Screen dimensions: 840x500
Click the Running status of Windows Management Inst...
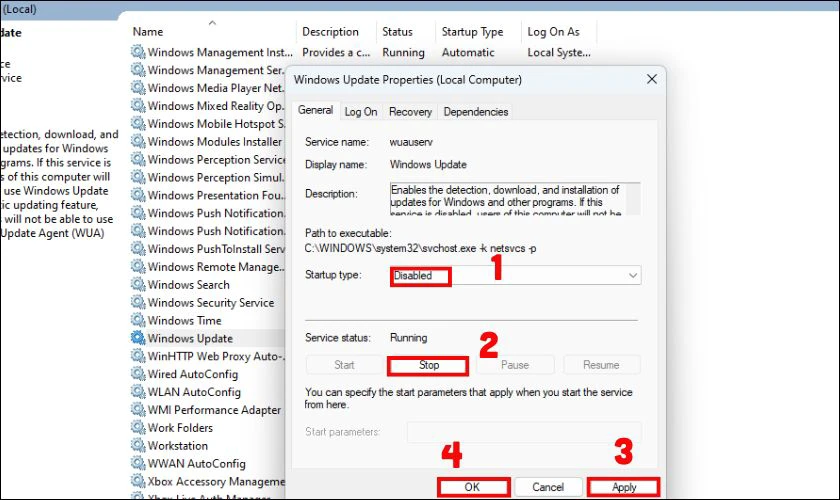403,53
